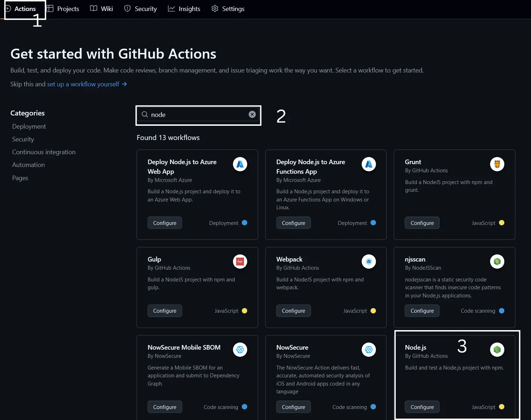Click the Webpack card title
Viewport: 531px width, 420px height.
(289, 259)
